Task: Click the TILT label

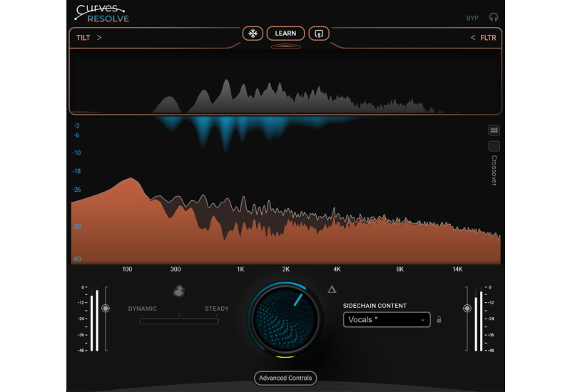Action: tap(83, 38)
